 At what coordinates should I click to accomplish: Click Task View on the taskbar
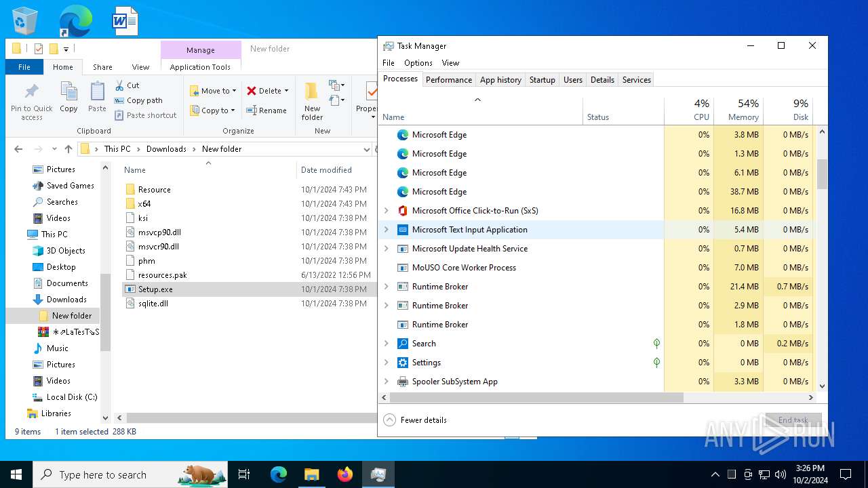[244, 474]
